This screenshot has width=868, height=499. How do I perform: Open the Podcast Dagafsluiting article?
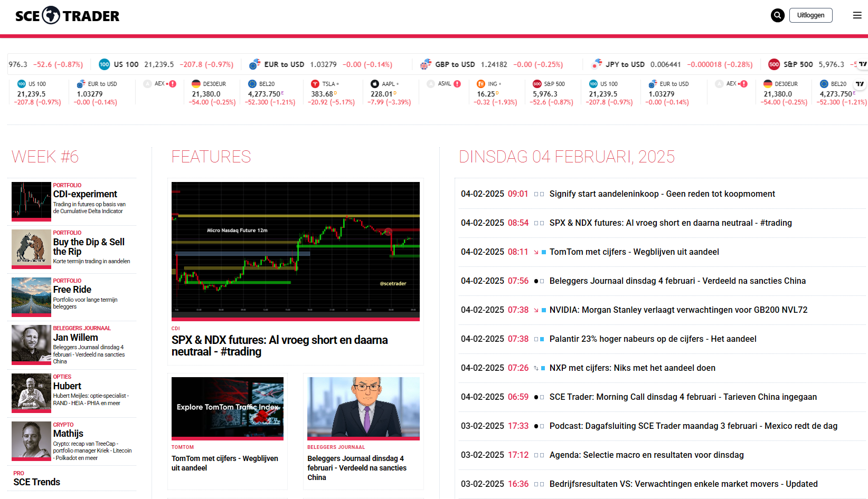(x=694, y=426)
